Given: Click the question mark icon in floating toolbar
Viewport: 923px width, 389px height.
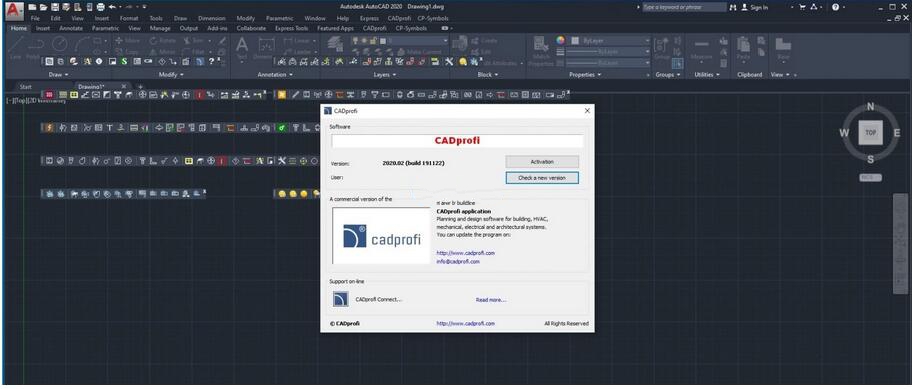Looking at the screenshot, I should (212, 61).
